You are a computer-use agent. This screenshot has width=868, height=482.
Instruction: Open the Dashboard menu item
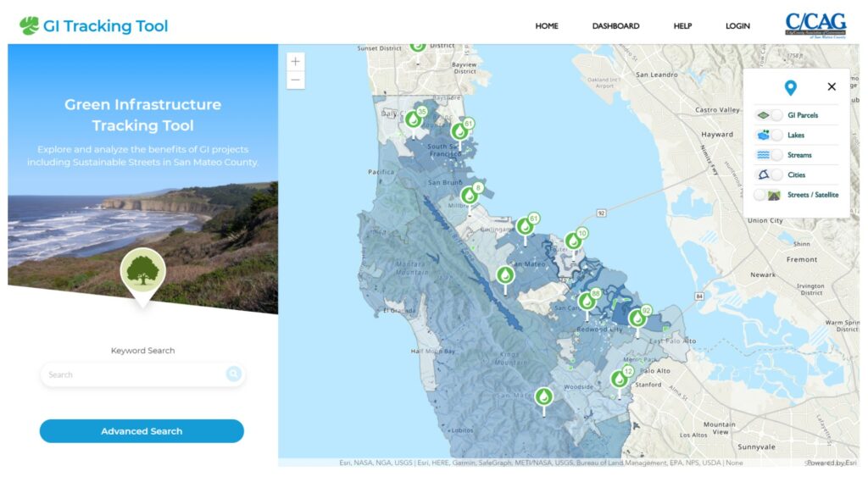[x=615, y=26]
